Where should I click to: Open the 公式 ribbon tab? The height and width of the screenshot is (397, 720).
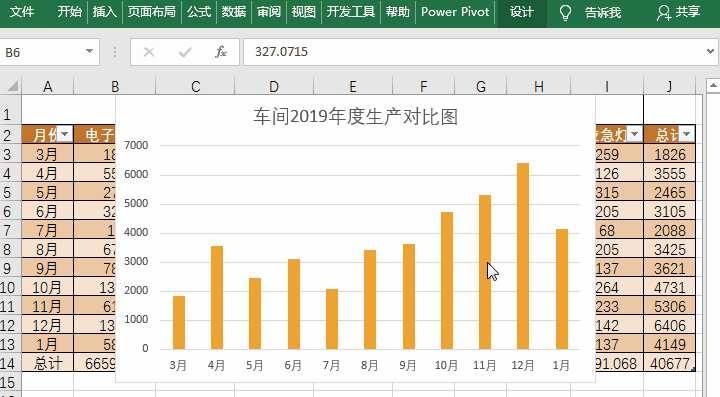(x=199, y=11)
